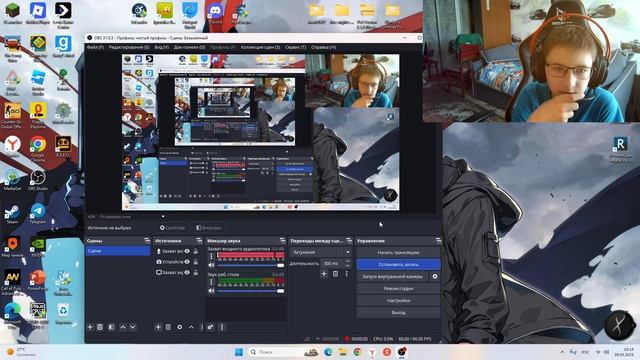Screen dimensions: 640x360
Task: Open advanced audio properties gears icon
Action: [x=211, y=327]
